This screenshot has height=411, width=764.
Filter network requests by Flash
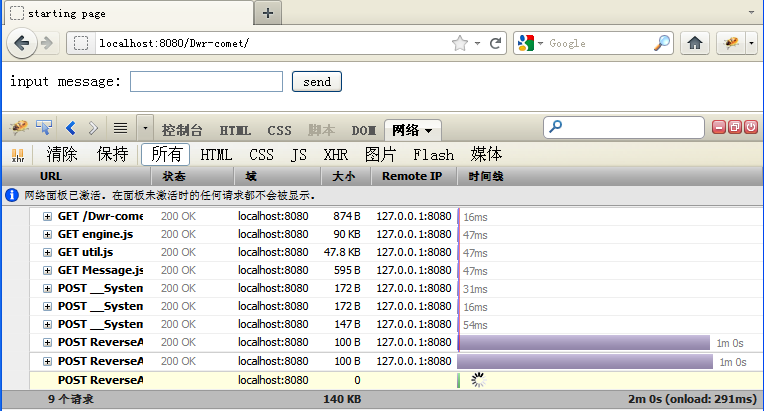coord(433,155)
